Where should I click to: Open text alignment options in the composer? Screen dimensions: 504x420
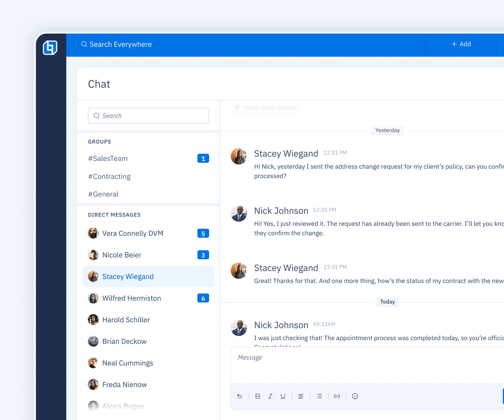coord(301,396)
